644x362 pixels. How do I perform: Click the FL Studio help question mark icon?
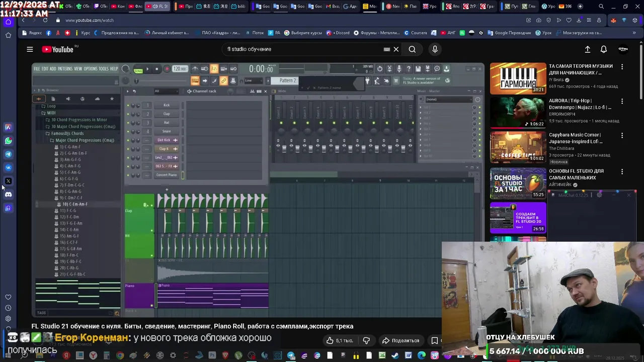pyautogui.click(x=409, y=68)
